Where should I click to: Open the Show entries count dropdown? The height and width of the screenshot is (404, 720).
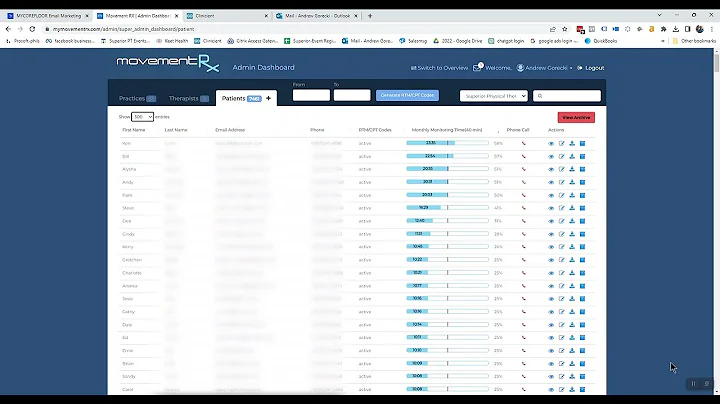142,117
